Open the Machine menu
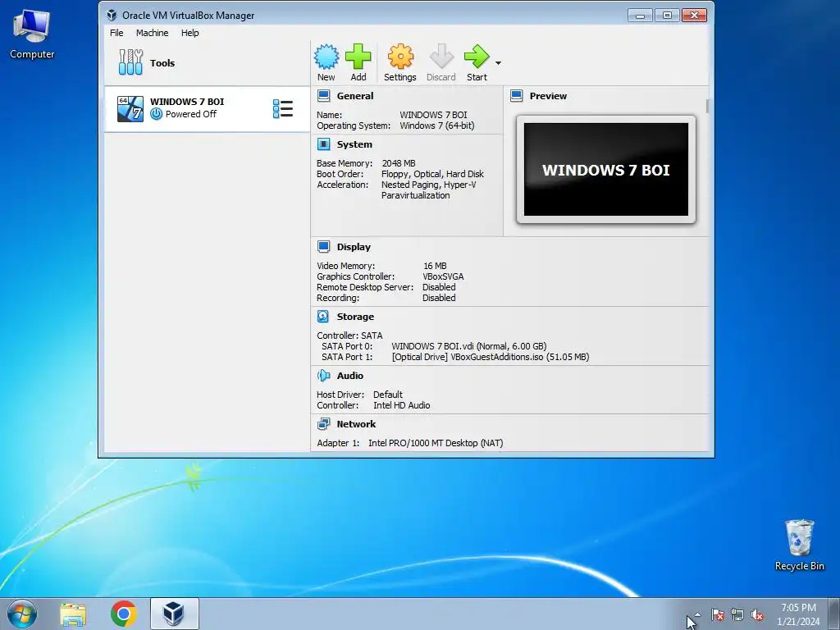The height and width of the screenshot is (630, 840). click(152, 33)
